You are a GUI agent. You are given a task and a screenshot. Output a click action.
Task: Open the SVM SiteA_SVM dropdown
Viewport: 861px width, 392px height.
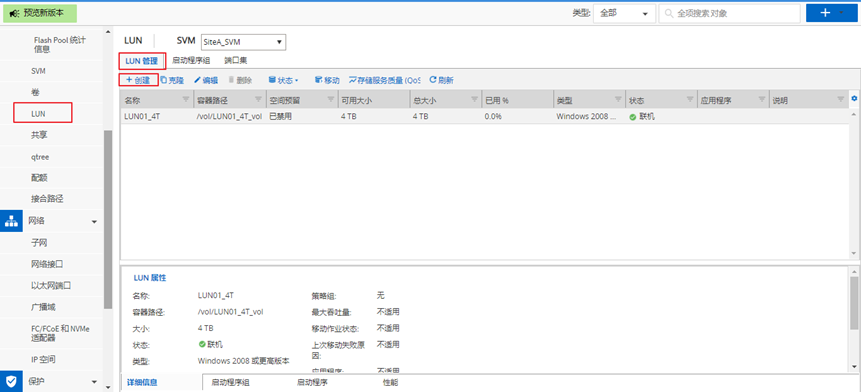tap(243, 42)
